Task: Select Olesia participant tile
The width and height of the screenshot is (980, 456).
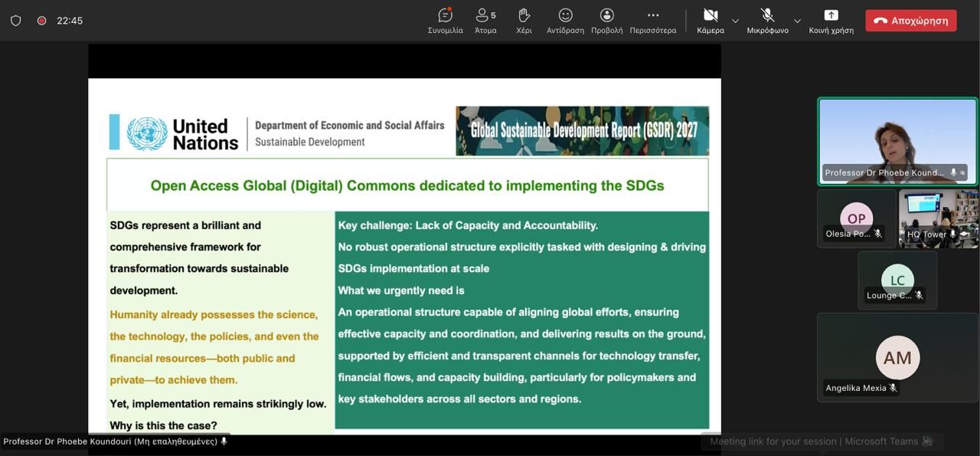Action: point(856,218)
